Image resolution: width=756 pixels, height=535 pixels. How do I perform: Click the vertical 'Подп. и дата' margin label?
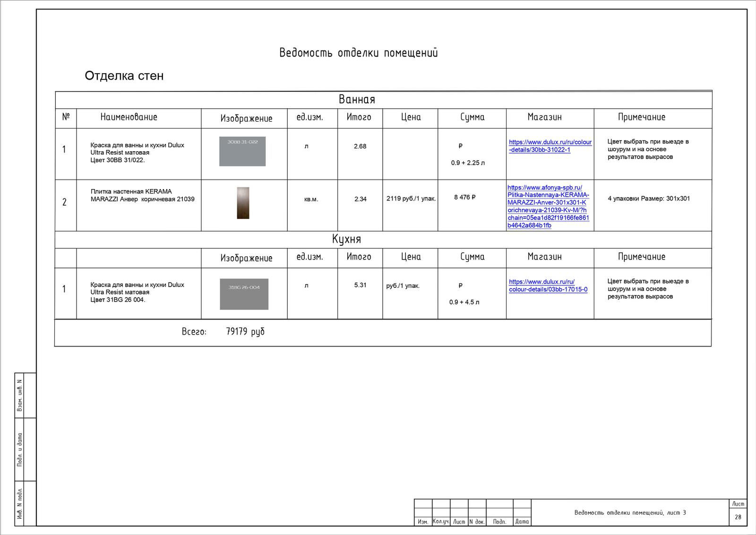pos(19,450)
